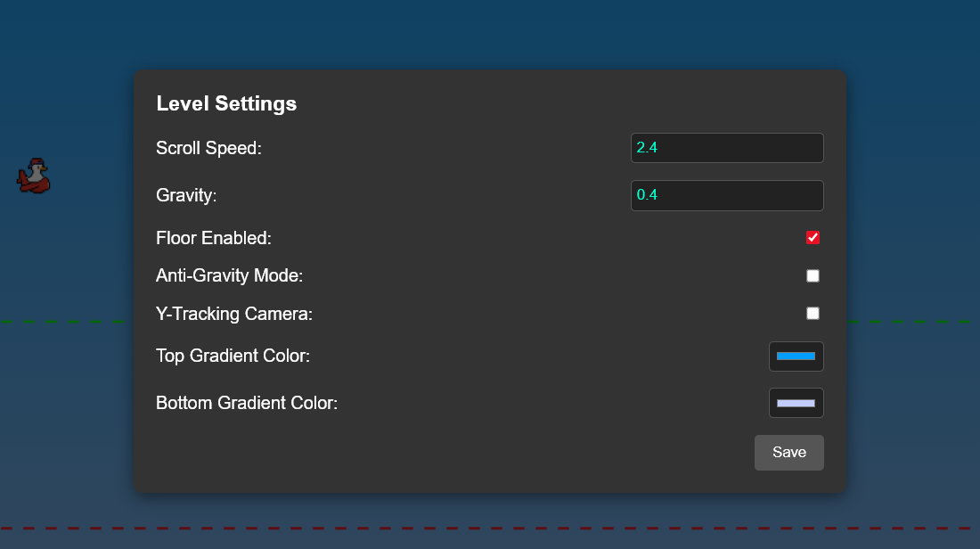
Task: Click the "Top Gradient Color:" label
Action: 233,356
